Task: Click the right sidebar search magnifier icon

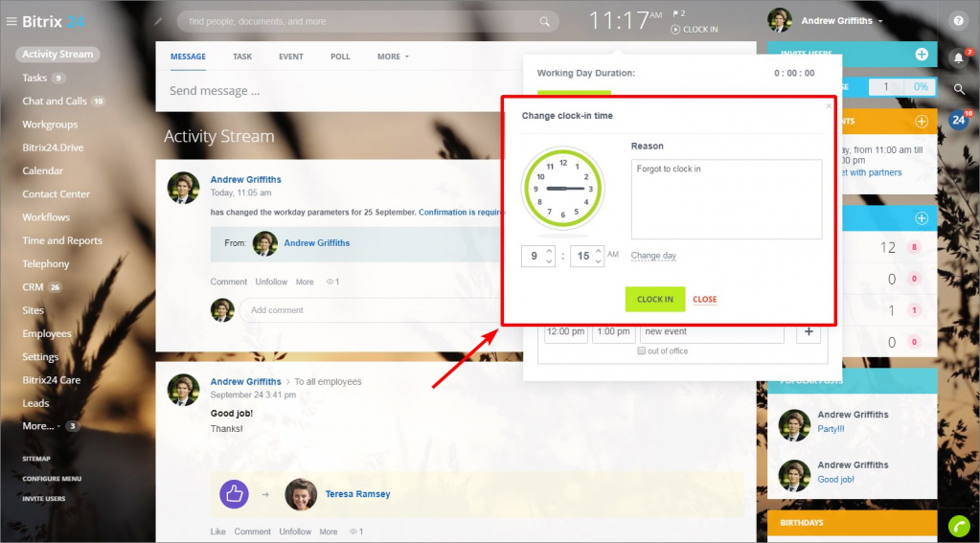Action: click(x=959, y=89)
